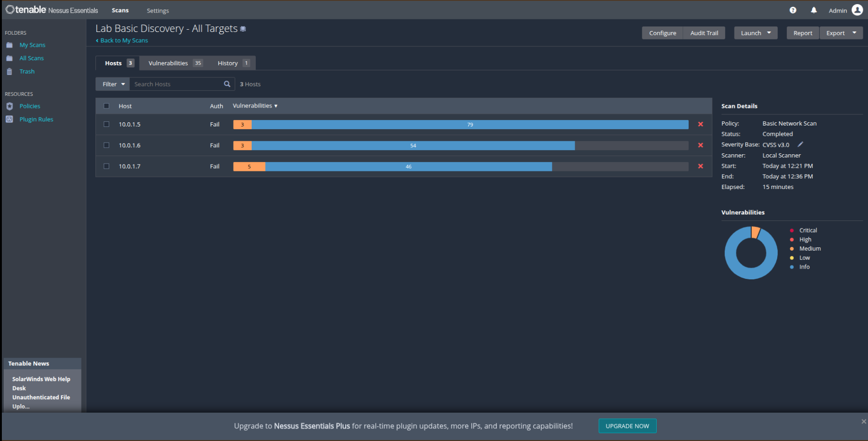The height and width of the screenshot is (441, 868).
Task: Open the Plugin Rules link
Action: (36, 119)
